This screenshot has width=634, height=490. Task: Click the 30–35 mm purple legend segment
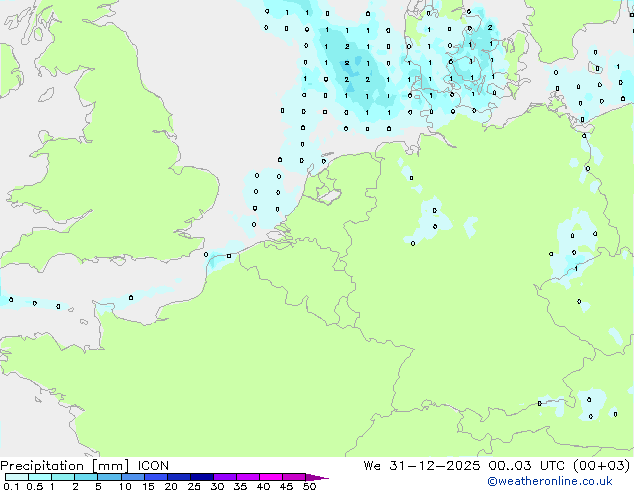tap(225, 477)
